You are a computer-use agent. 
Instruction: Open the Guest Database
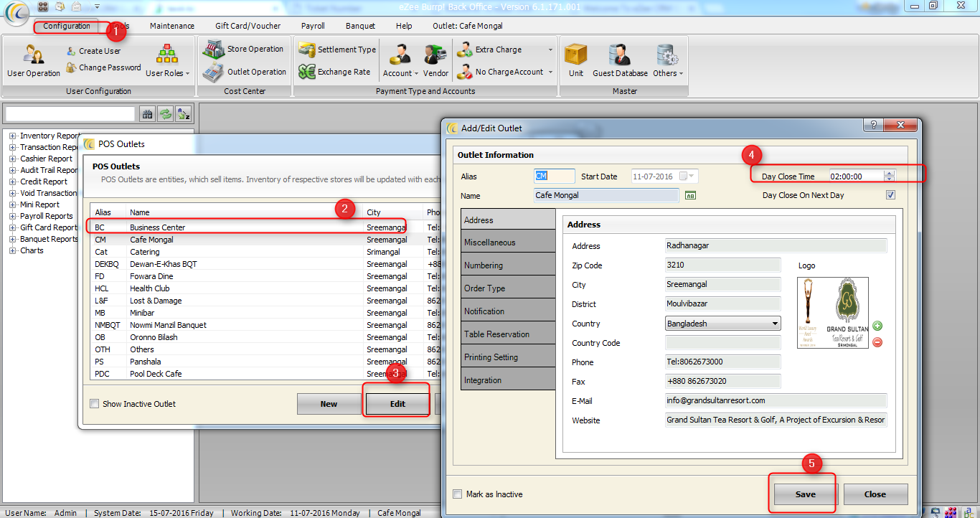click(x=620, y=60)
